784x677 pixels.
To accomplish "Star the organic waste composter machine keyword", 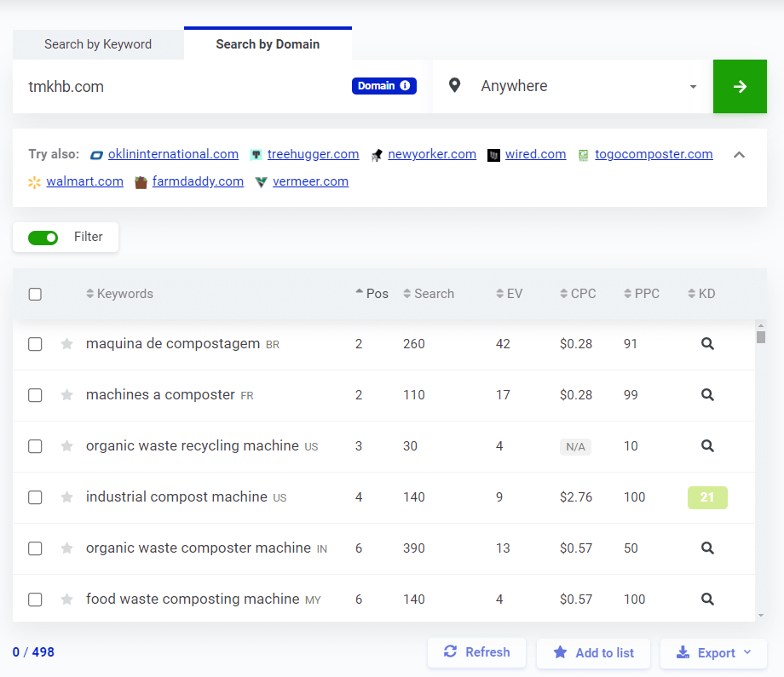I will point(66,548).
